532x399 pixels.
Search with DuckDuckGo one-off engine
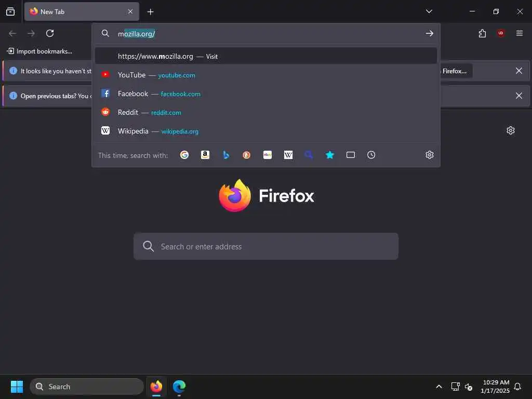click(247, 155)
